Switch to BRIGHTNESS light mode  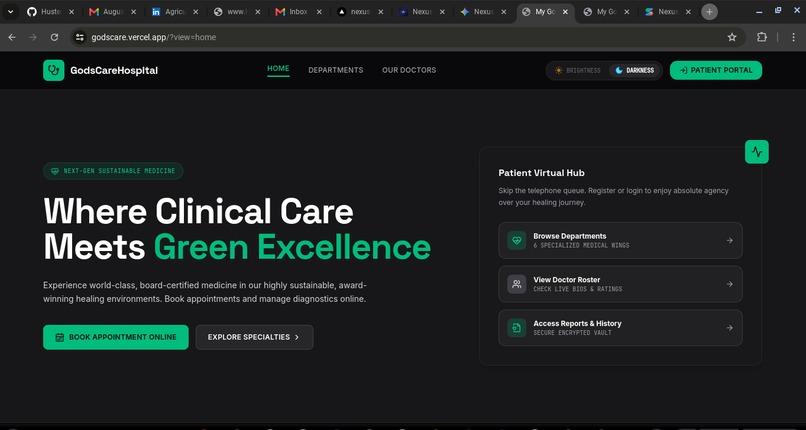577,70
